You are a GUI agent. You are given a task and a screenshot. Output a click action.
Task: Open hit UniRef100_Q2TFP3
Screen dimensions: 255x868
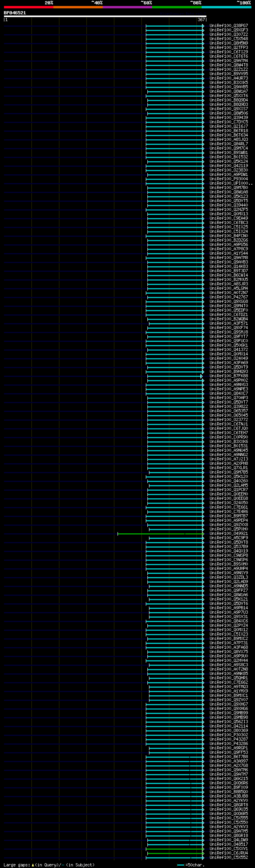(x=229, y=48)
